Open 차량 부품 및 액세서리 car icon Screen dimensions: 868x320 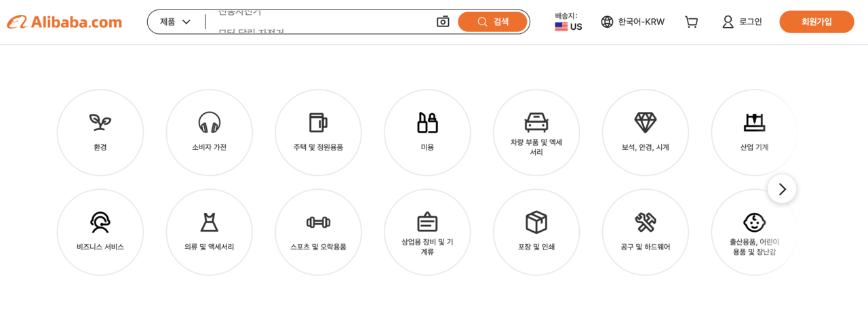click(536, 123)
